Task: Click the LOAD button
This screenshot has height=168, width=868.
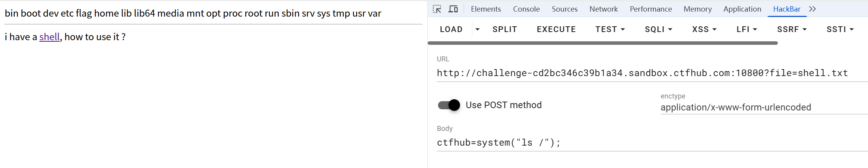Action: pyautogui.click(x=451, y=29)
